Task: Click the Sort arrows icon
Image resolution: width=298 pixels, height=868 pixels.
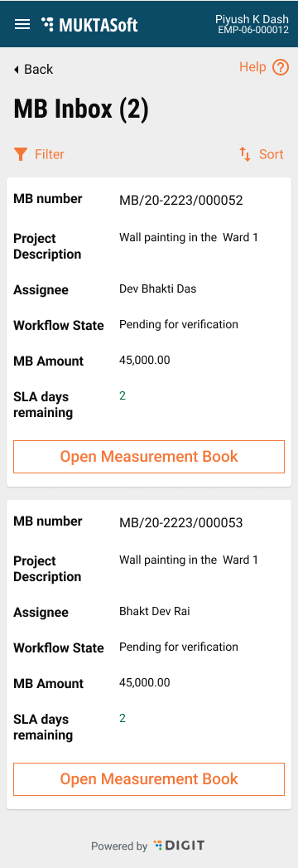Action: pos(245,154)
